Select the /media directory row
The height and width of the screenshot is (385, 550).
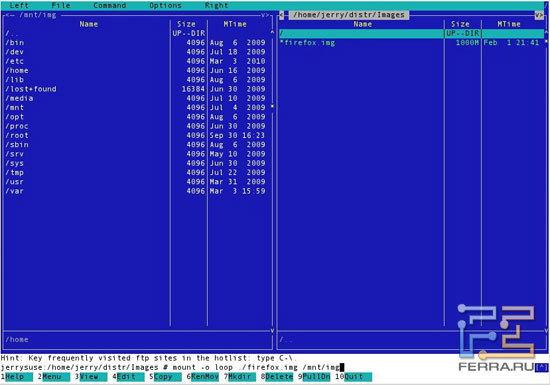pyautogui.click(x=138, y=98)
